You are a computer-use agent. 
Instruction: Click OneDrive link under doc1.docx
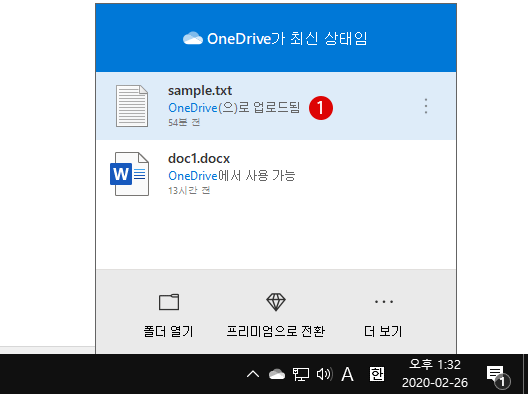tap(193, 176)
